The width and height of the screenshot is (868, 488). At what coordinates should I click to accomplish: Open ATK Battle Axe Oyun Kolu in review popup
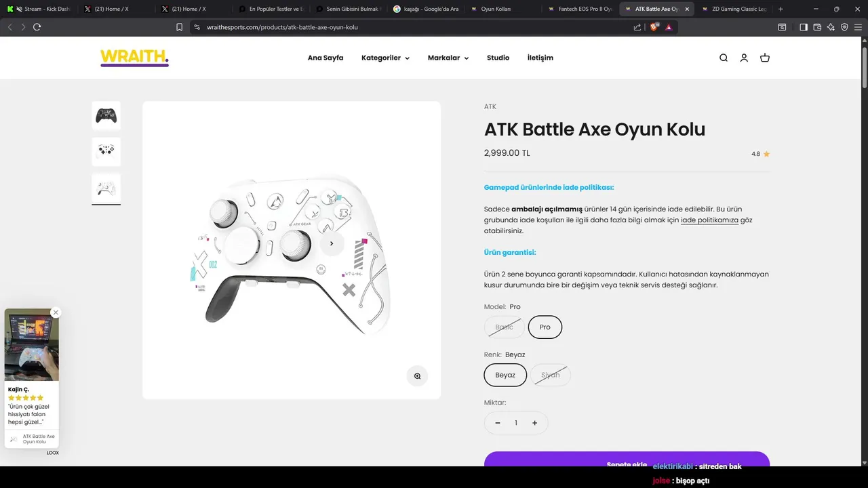32,439
